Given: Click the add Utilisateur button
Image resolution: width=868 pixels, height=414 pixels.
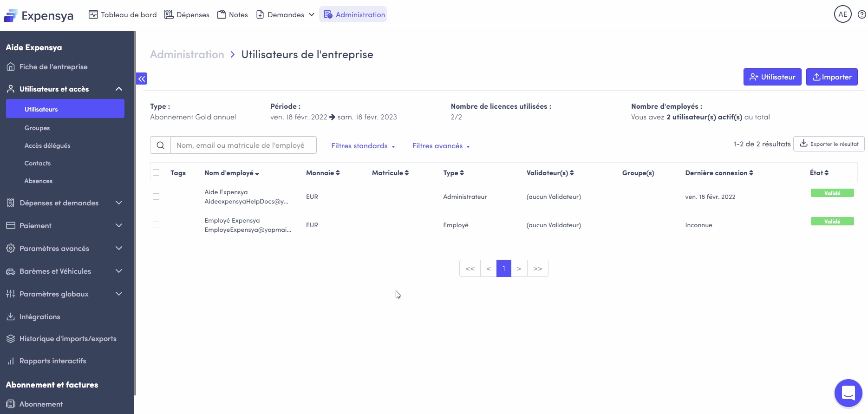Looking at the screenshot, I should click(x=772, y=77).
